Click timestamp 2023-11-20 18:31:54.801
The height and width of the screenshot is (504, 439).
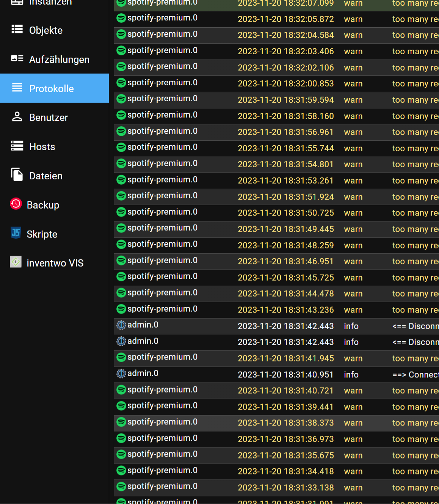click(285, 164)
